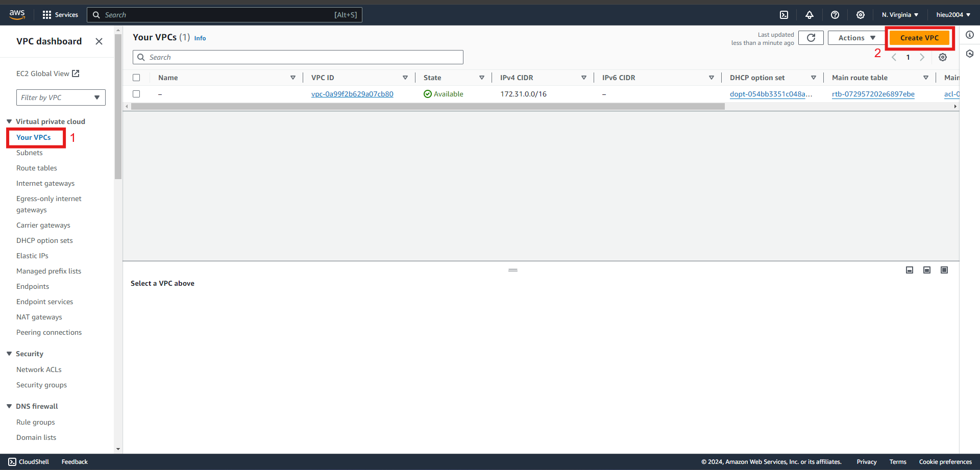Collapse split panel to minimum size
The width and height of the screenshot is (980, 470).
pyautogui.click(x=910, y=270)
